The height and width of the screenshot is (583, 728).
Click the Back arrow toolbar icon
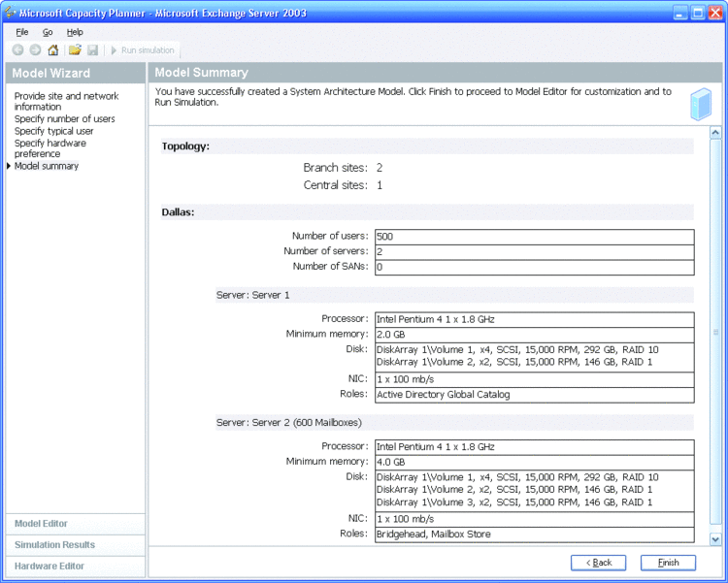tap(17, 50)
